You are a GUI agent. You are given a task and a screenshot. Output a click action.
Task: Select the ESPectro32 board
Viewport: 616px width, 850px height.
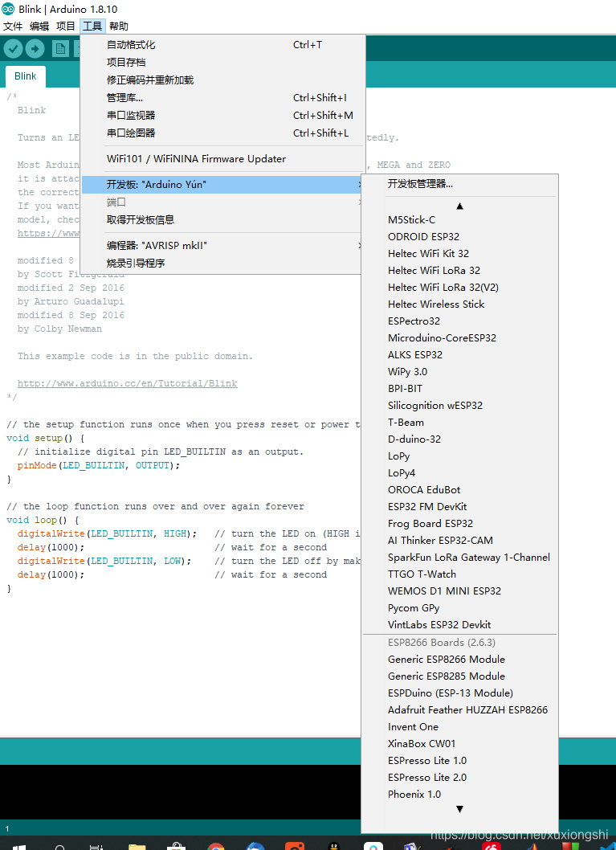(x=460, y=321)
